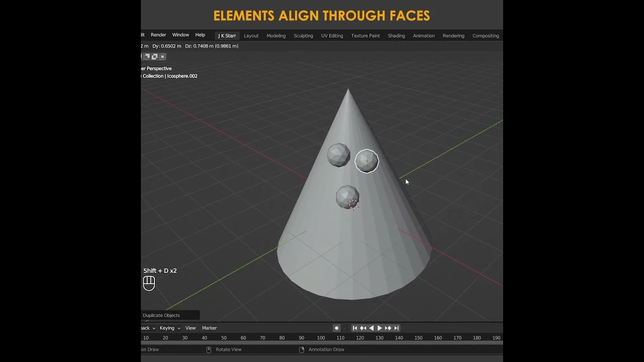Switch to the Rendering workspace tab
The height and width of the screenshot is (362, 644).
point(453,36)
